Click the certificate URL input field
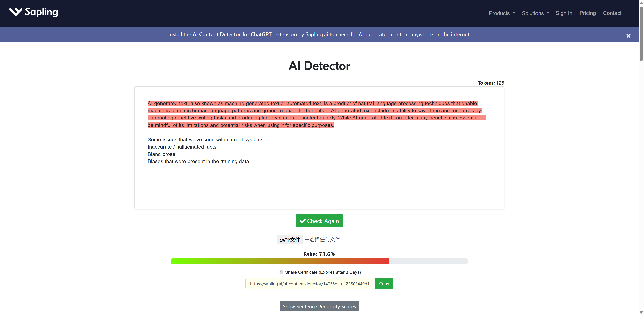644x315 pixels. tap(309, 283)
